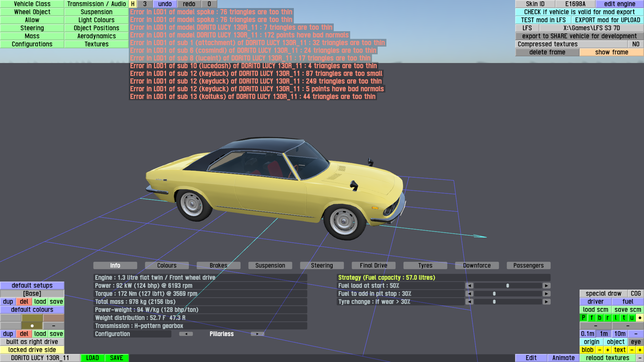Click the green SAVE button
This screenshot has width=644, height=362.
pyautogui.click(x=116, y=358)
